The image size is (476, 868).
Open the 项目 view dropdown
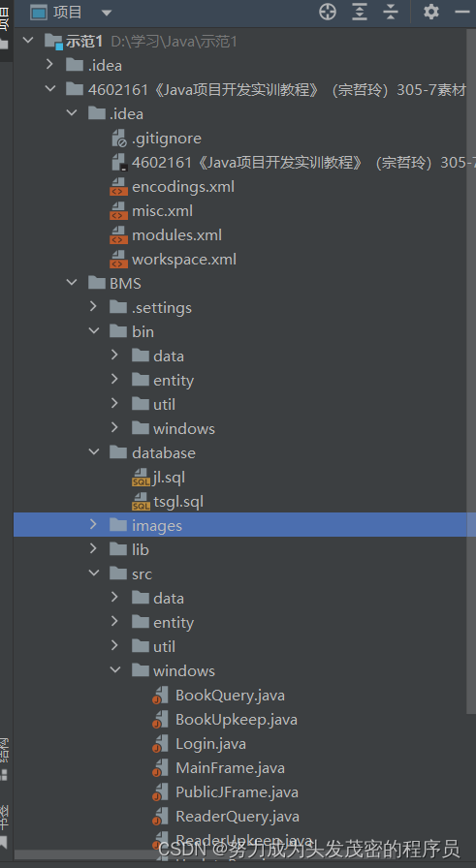tap(107, 13)
